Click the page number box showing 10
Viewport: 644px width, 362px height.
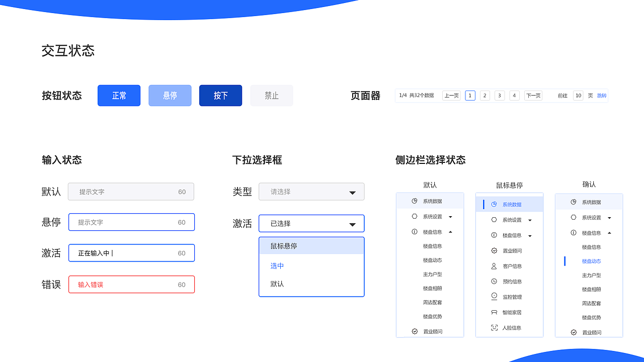click(x=578, y=96)
